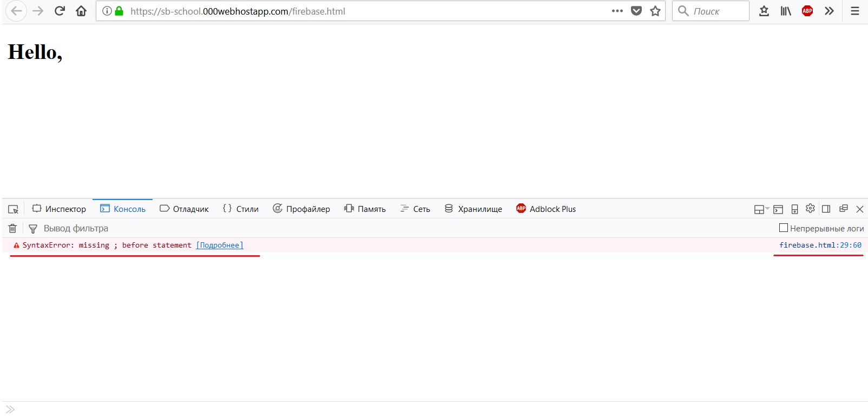Clear the console output with trash

[12, 228]
